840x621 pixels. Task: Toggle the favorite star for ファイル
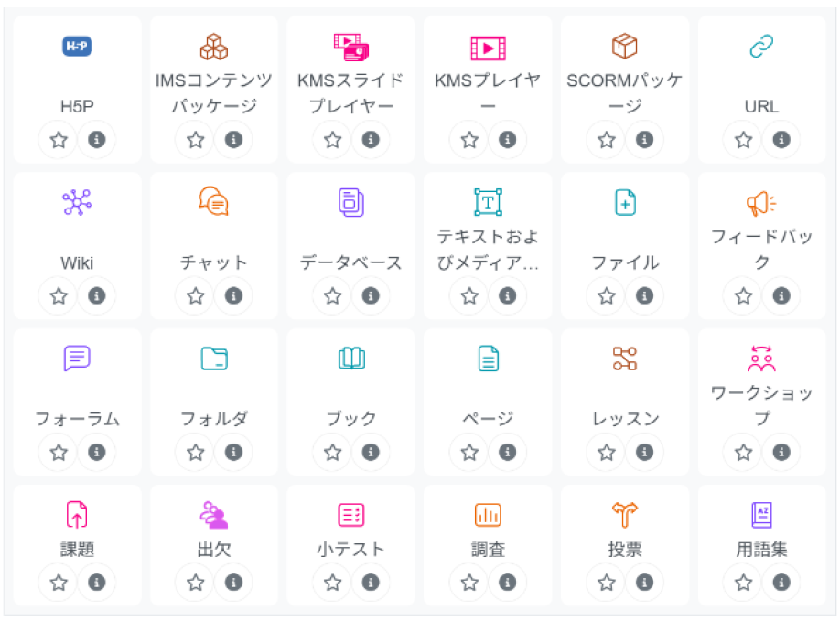(606, 296)
